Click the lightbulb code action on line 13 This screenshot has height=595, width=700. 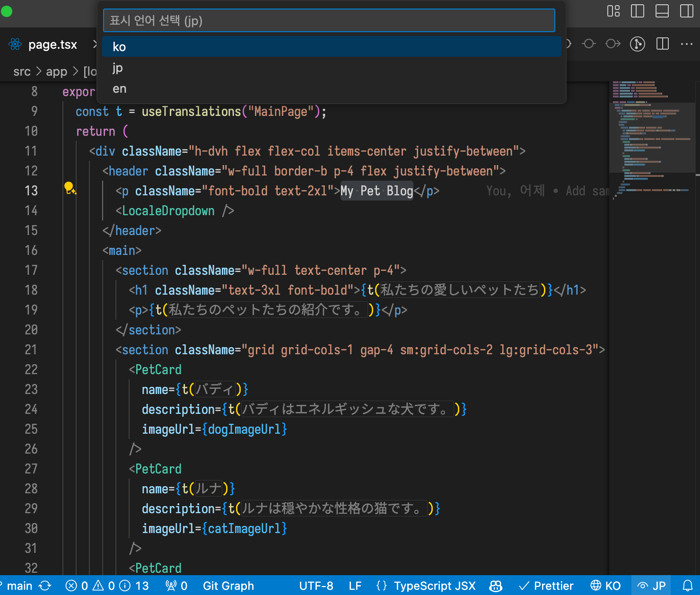point(70,188)
